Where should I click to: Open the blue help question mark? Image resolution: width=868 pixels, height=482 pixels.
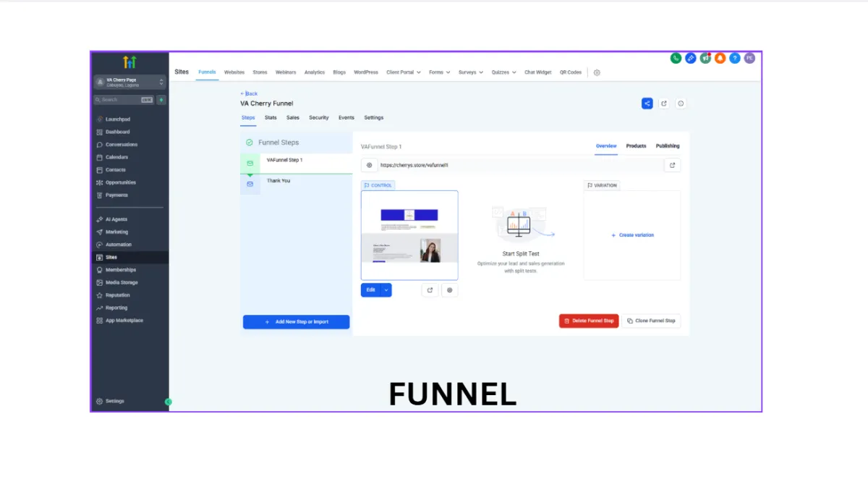tap(735, 58)
